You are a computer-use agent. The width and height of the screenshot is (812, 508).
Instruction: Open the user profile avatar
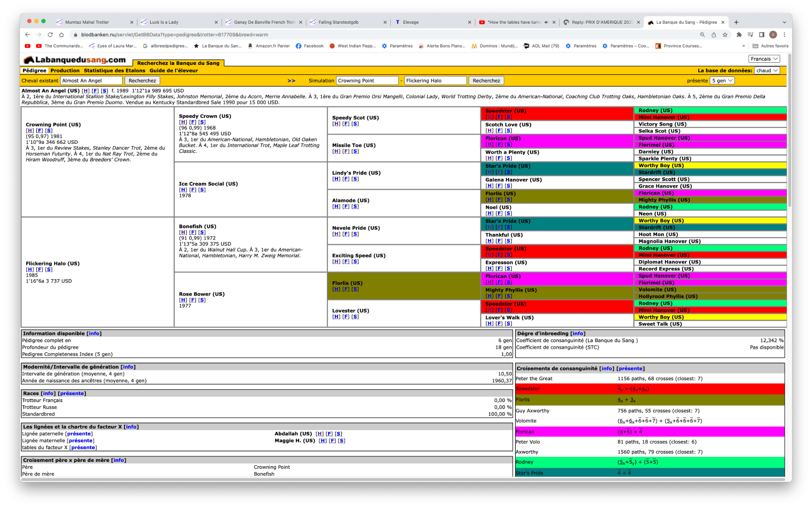pos(773,35)
